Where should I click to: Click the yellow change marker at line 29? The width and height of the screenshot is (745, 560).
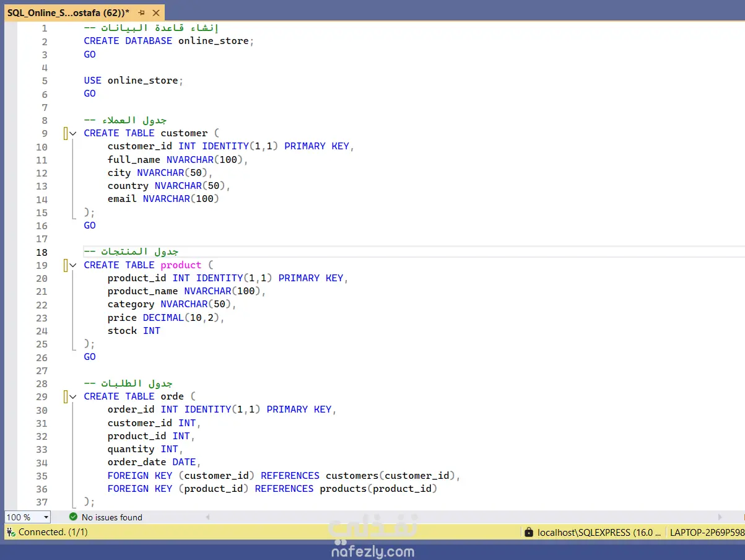tap(66, 396)
